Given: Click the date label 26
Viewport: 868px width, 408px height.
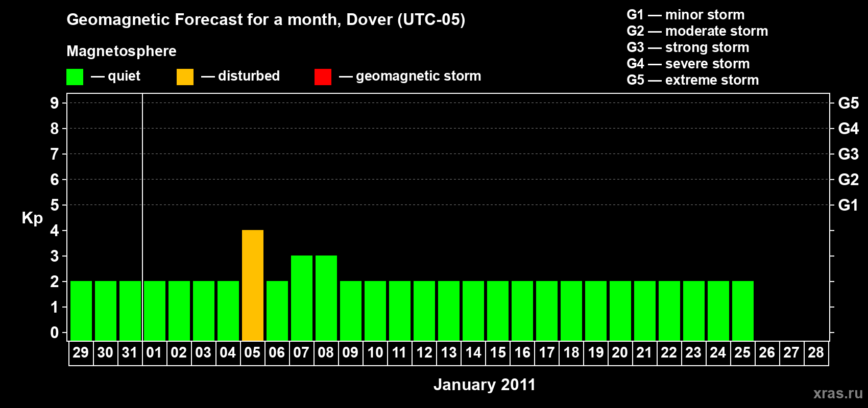Looking at the screenshot, I should (767, 352).
